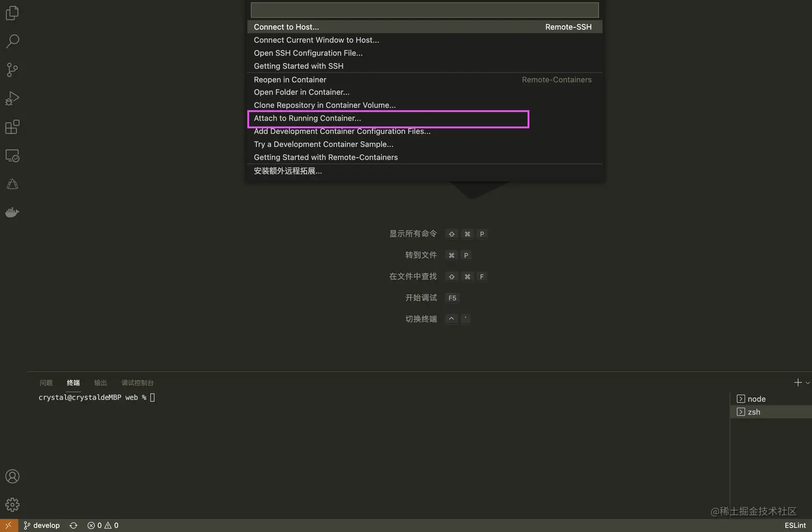
Task: Click the remote window indicator in the status bar
Action: 8,525
